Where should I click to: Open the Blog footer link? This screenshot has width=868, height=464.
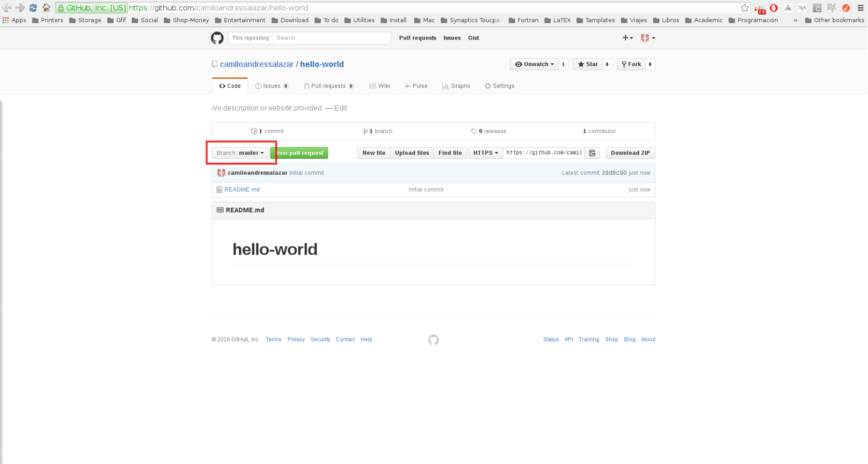630,339
